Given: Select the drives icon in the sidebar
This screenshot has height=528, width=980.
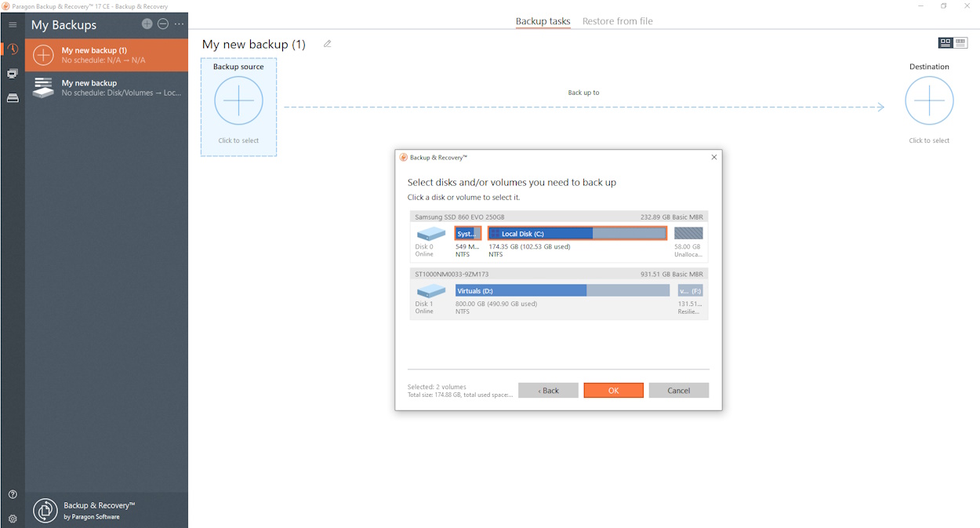Looking at the screenshot, I should coord(12,97).
